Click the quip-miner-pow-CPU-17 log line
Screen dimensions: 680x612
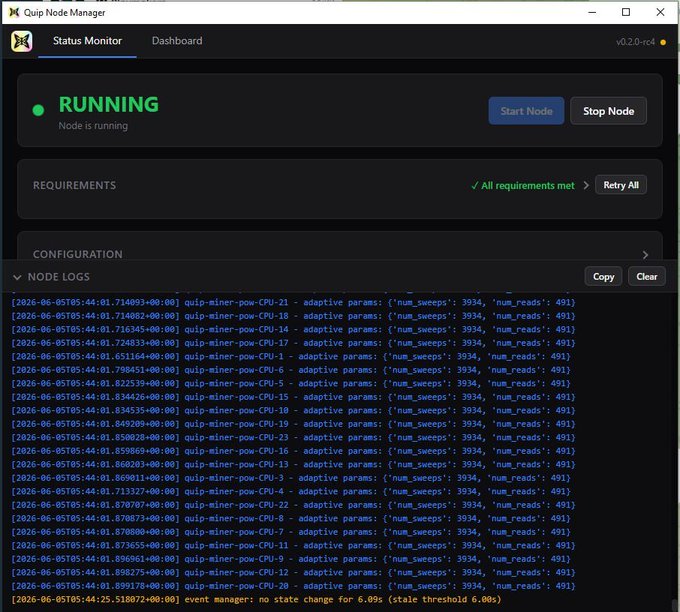pyautogui.click(x=293, y=343)
